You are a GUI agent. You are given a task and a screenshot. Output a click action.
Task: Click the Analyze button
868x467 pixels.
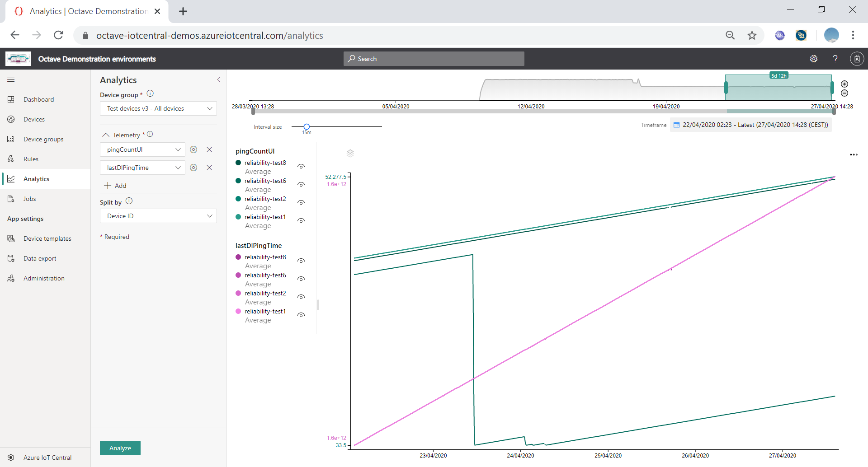click(120, 448)
